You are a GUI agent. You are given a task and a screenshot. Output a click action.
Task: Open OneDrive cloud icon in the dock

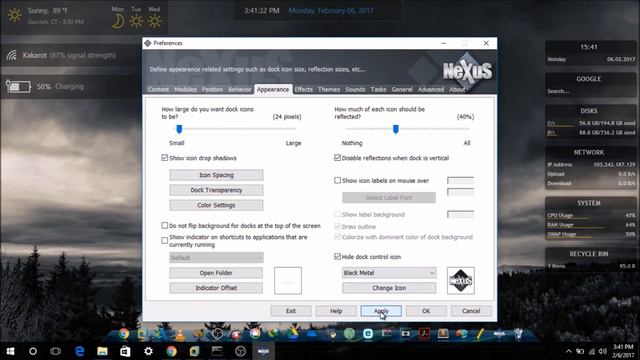click(311, 334)
